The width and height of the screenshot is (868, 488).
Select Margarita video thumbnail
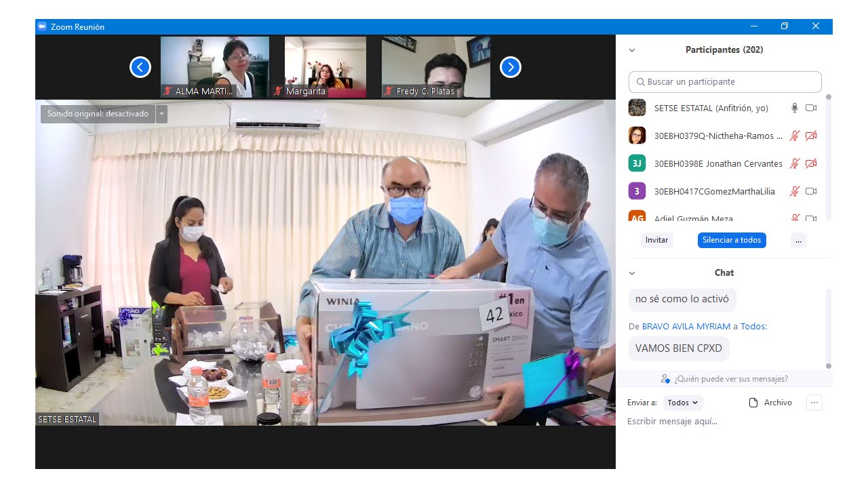tap(325, 67)
